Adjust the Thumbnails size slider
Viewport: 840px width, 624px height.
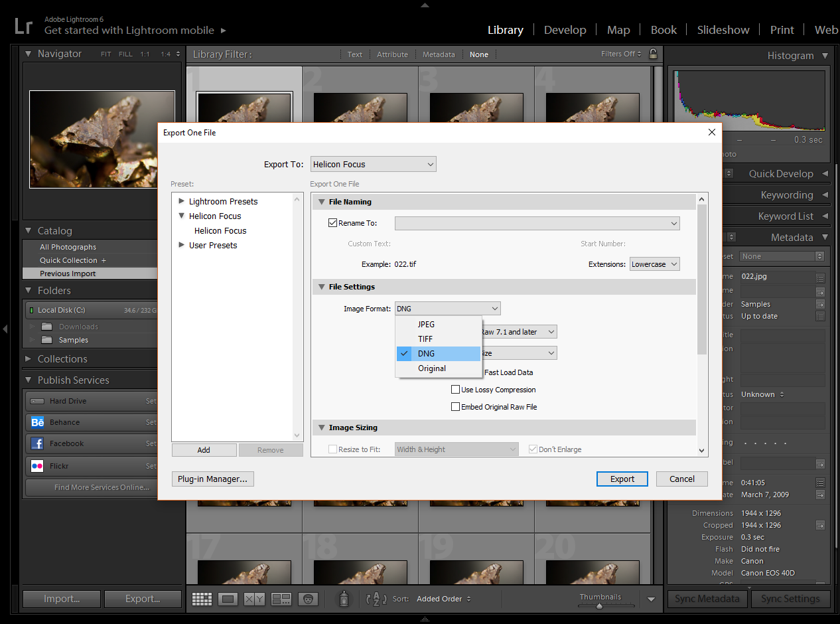(599, 605)
